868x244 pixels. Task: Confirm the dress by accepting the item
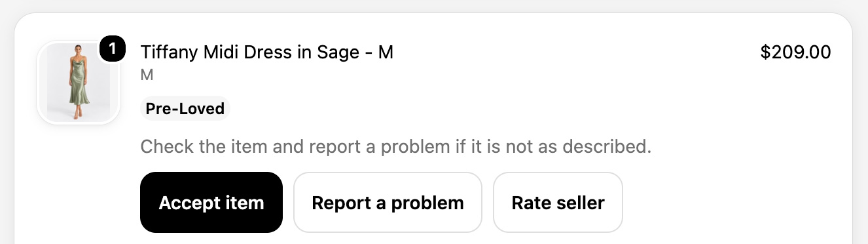[x=211, y=202]
